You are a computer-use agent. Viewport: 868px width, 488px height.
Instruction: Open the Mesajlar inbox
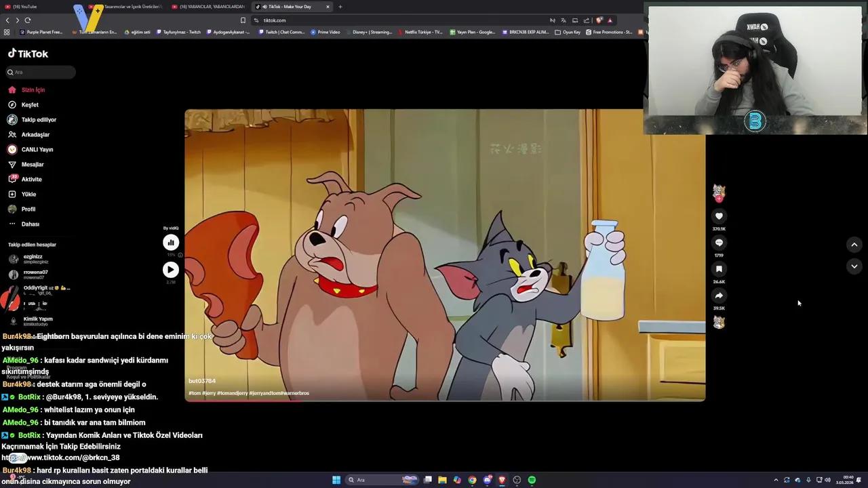(x=26, y=165)
